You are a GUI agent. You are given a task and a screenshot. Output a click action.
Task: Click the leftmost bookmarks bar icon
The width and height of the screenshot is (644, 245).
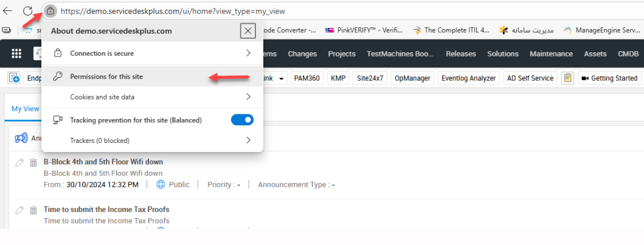pyautogui.click(x=6, y=30)
